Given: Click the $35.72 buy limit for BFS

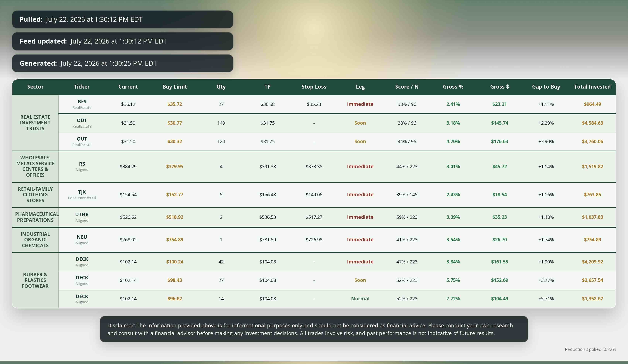Looking at the screenshot, I should pos(175,104).
